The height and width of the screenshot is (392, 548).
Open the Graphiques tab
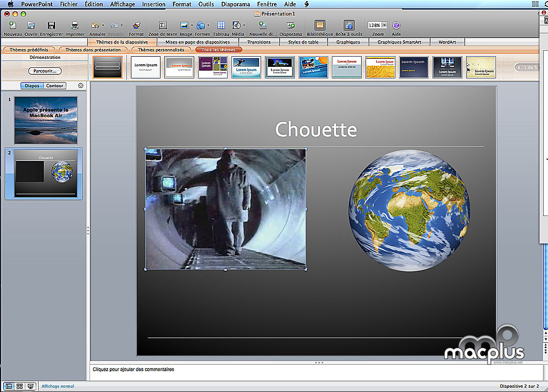(348, 42)
